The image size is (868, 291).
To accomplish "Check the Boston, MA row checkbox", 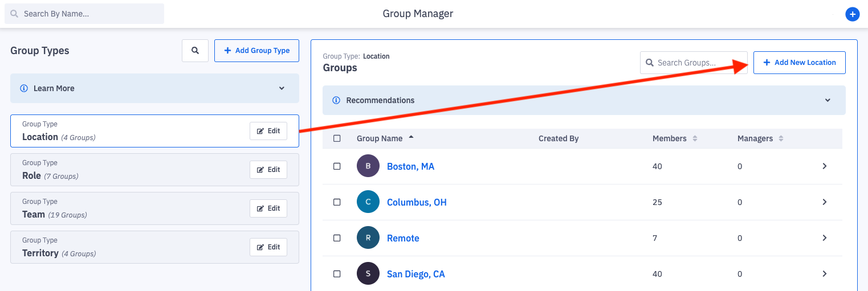I will point(337,166).
